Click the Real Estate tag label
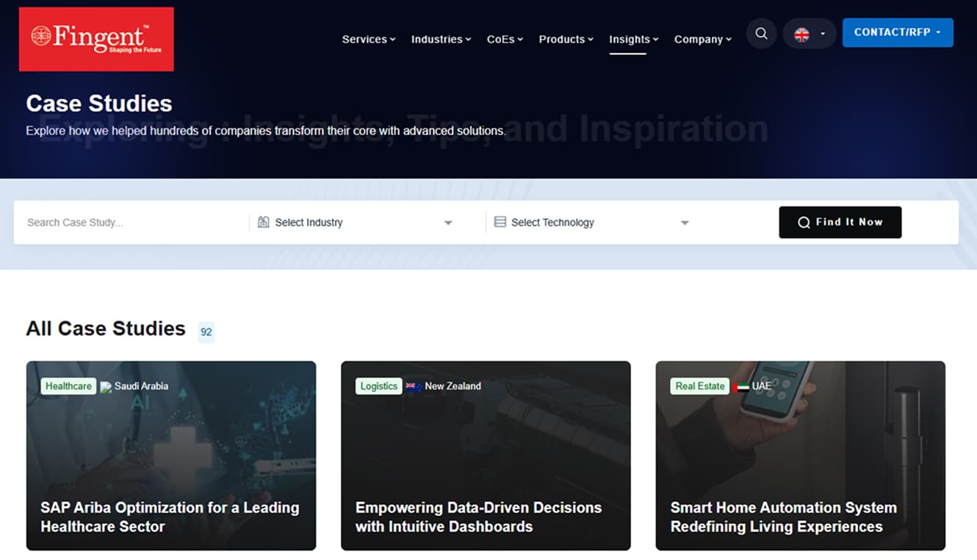This screenshot has width=977, height=560. click(x=699, y=386)
